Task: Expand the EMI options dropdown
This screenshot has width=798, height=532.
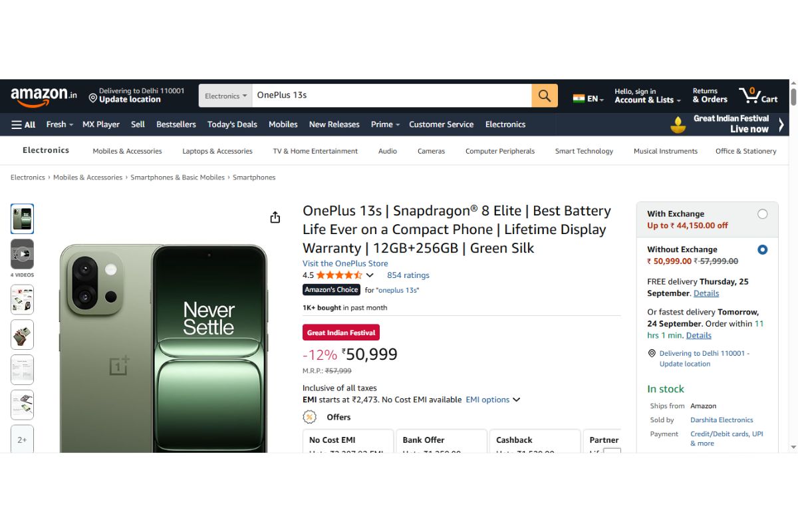Action: point(492,400)
